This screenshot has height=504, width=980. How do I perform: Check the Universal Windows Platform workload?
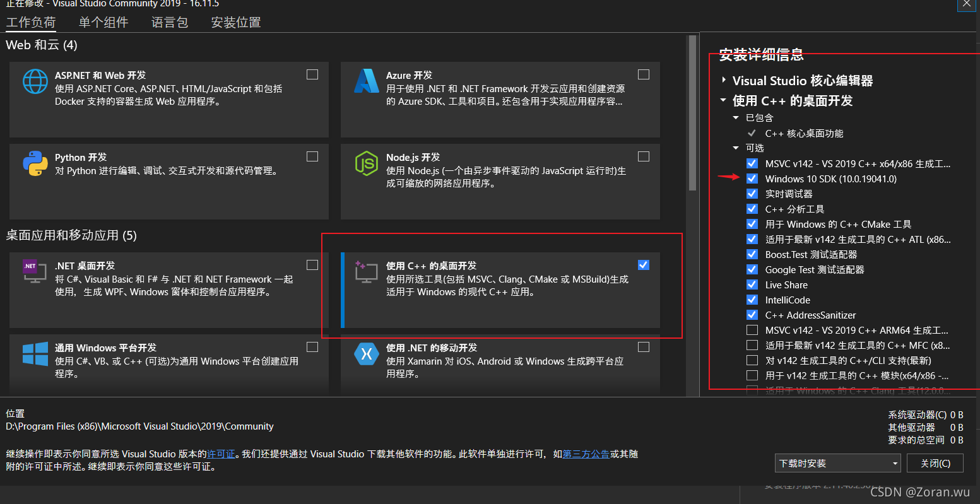click(x=312, y=347)
